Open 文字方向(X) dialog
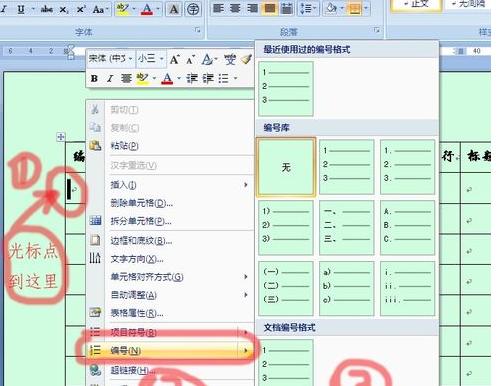The height and width of the screenshot is (386, 497). click(170, 259)
